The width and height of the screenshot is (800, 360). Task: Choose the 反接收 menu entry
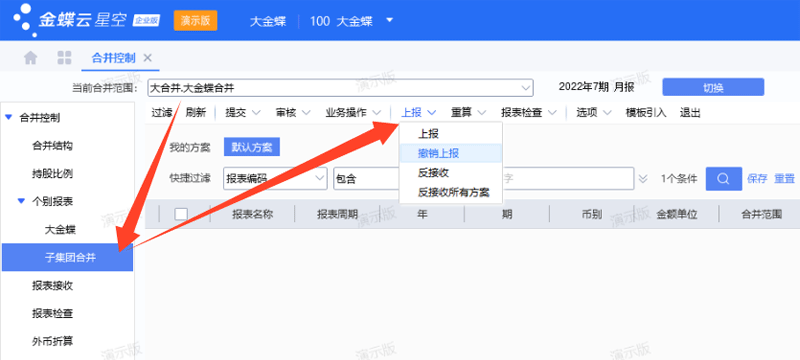pyautogui.click(x=433, y=173)
